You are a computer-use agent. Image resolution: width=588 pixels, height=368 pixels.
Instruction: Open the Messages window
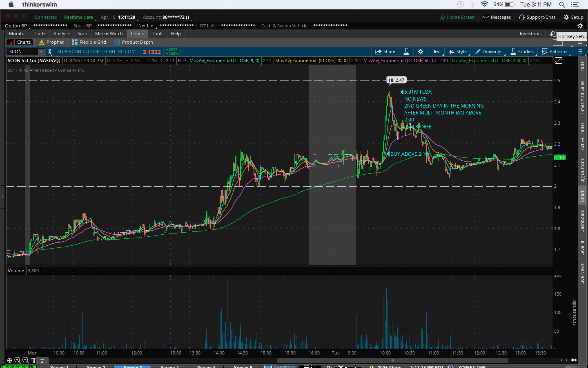pyautogui.click(x=497, y=17)
